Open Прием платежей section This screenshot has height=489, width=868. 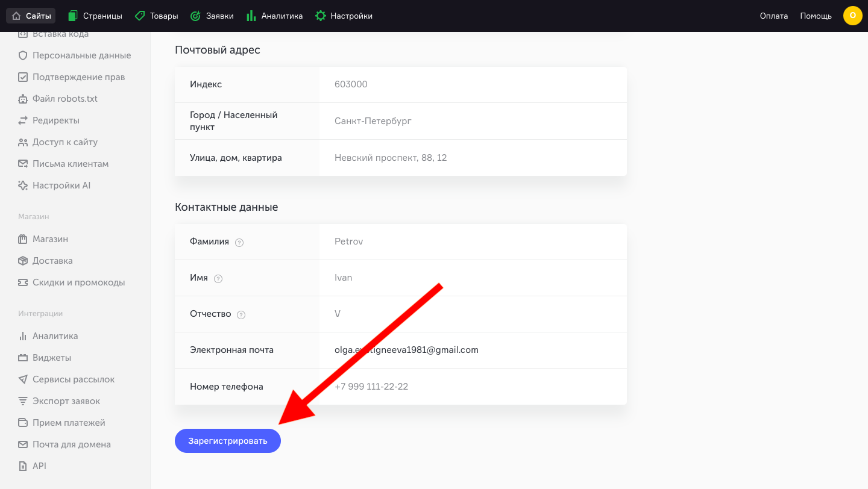[x=69, y=423]
